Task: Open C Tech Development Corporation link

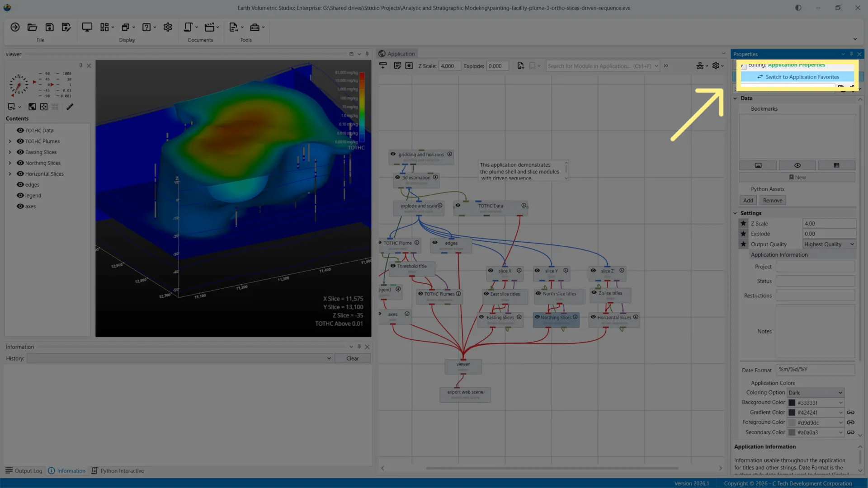Action: pos(812,483)
